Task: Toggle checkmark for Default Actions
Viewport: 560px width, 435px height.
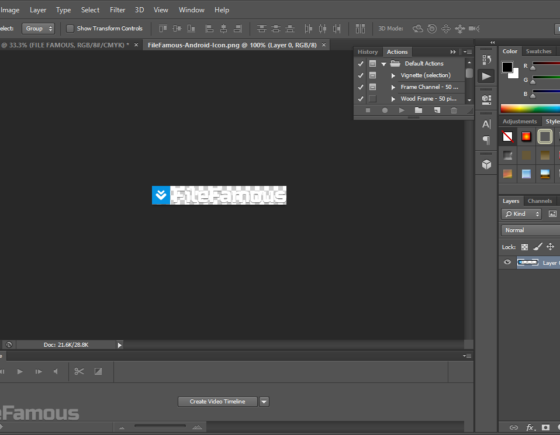Action: (x=360, y=64)
